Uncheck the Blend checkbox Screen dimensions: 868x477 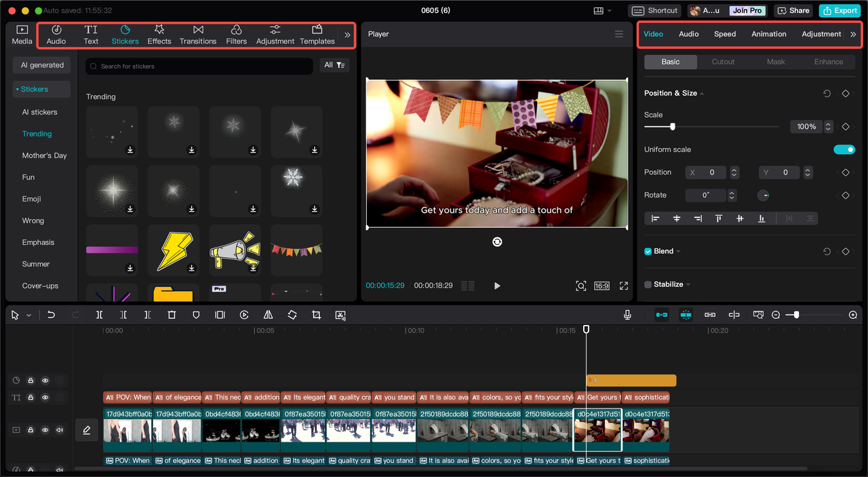[x=648, y=251]
